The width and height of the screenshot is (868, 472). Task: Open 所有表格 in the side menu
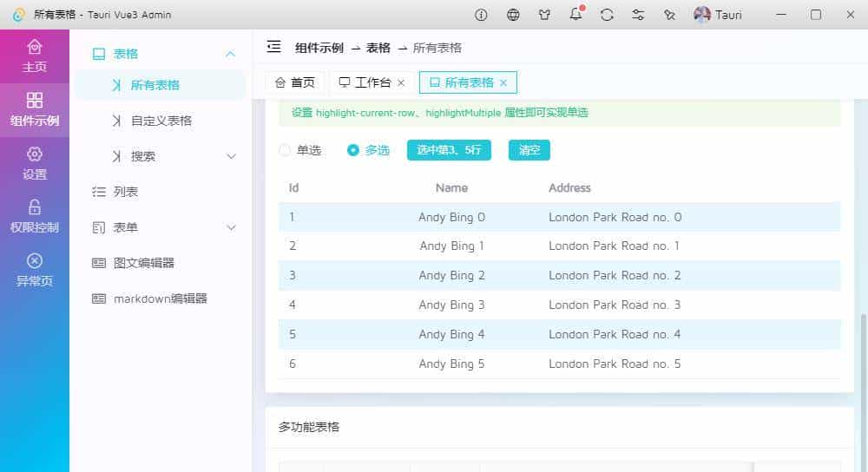(x=161, y=85)
